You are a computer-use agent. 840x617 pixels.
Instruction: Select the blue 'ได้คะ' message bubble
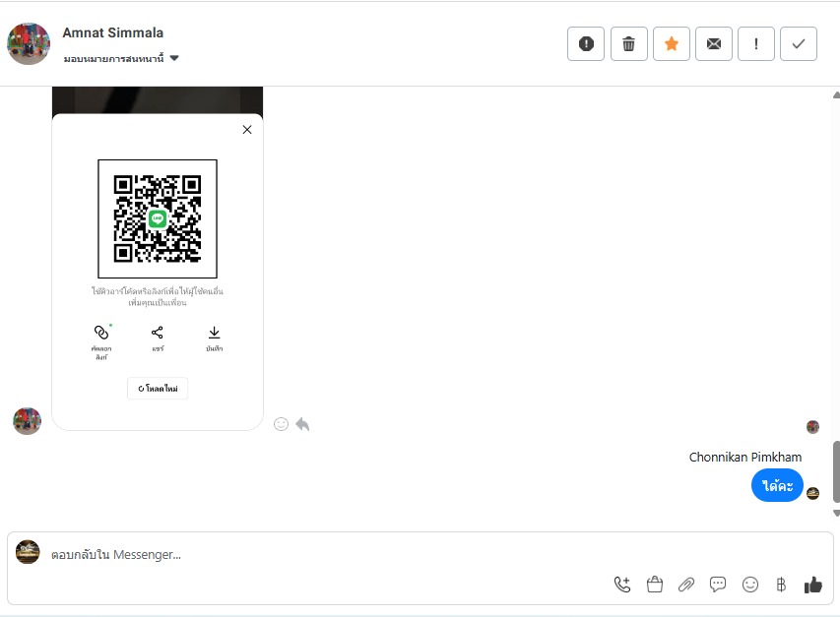[777, 485]
